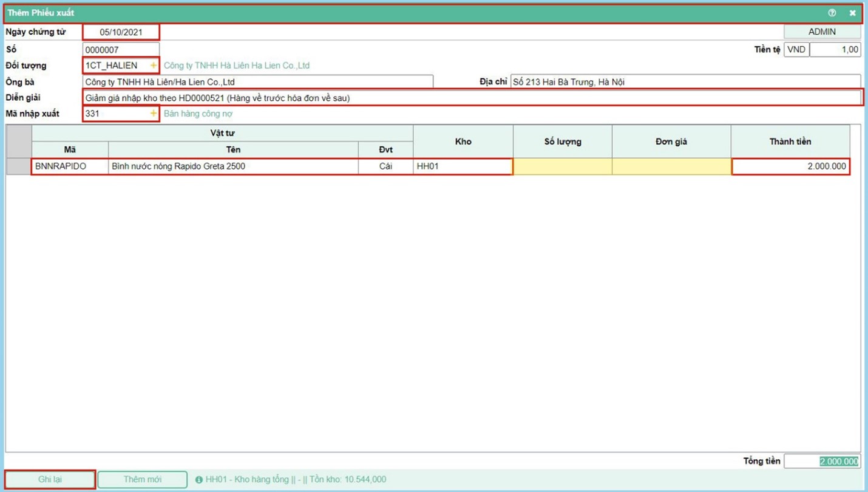The image size is (868, 492).
Task: Click the exchange rate field showing 1,00
Action: [835, 49]
